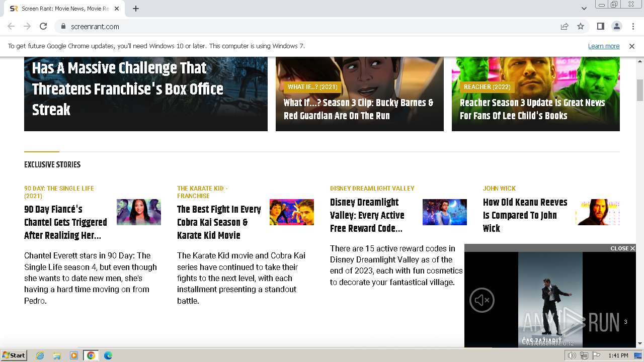Go forward to the next page
The height and width of the screenshot is (362, 644).
(x=27, y=26)
